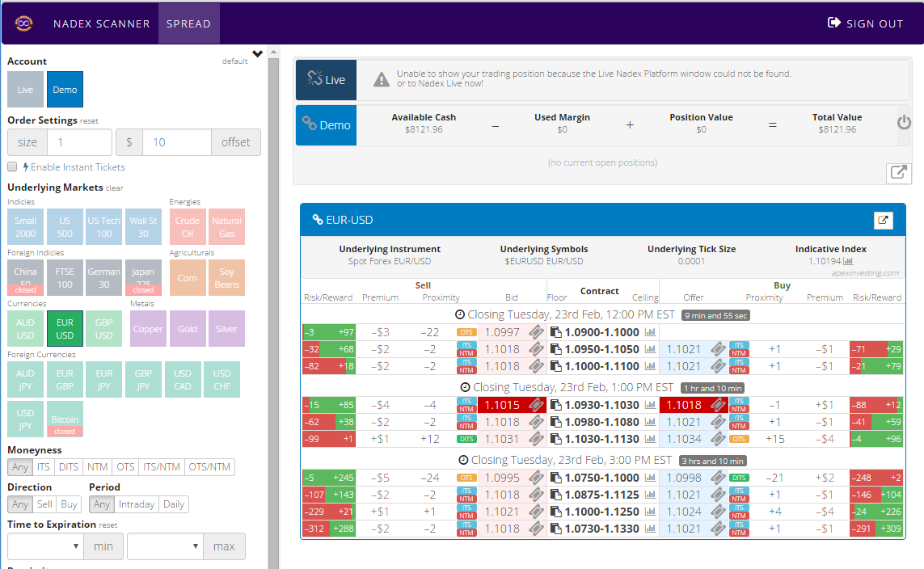Copy contract 1.0750-1.1000 using its copy icon
924x569 pixels.
click(555, 478)
